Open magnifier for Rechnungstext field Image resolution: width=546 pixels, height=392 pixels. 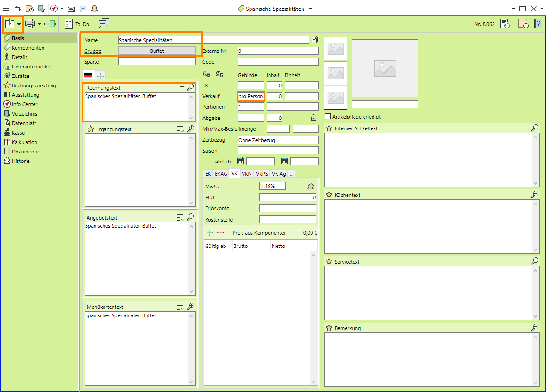pyautogui.click(x=191, y=87)
